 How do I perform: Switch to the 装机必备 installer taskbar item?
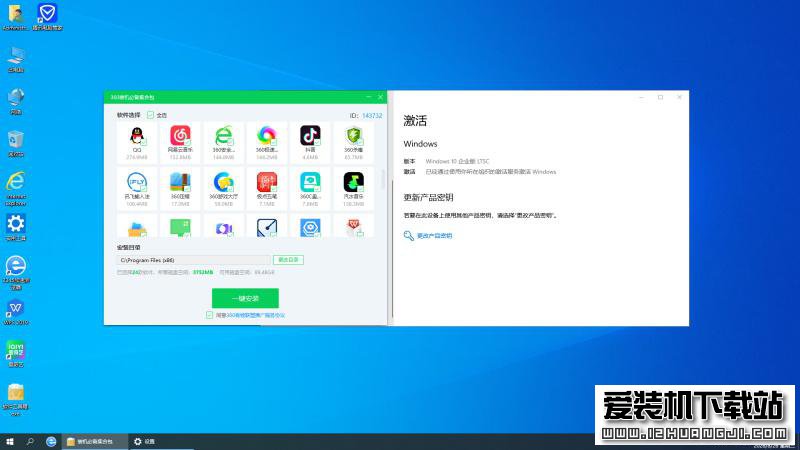pos(95,441)
